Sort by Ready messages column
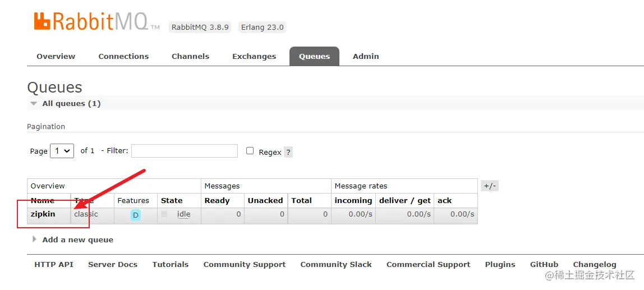644x290 pixels. pos(217,200)
